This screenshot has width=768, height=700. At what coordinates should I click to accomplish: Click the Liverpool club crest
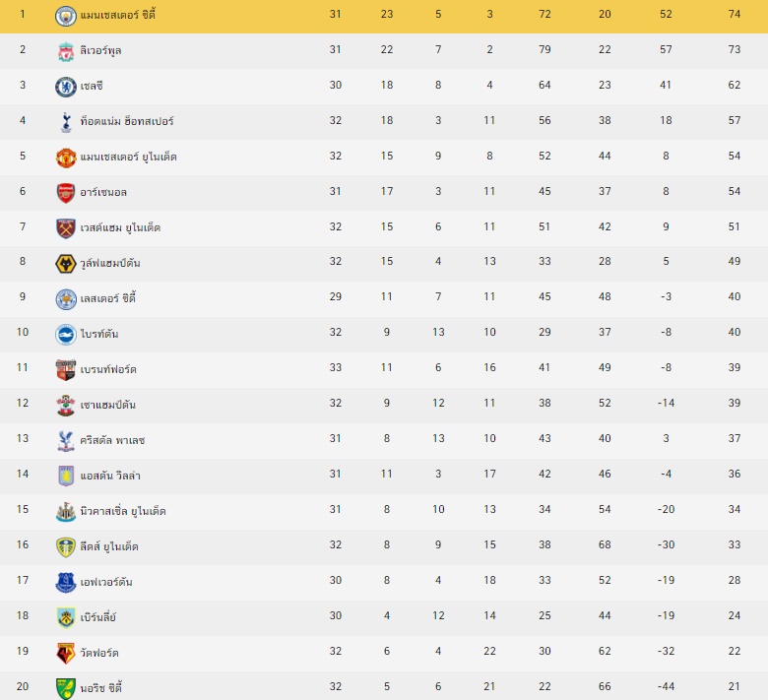tap(66, 51)
